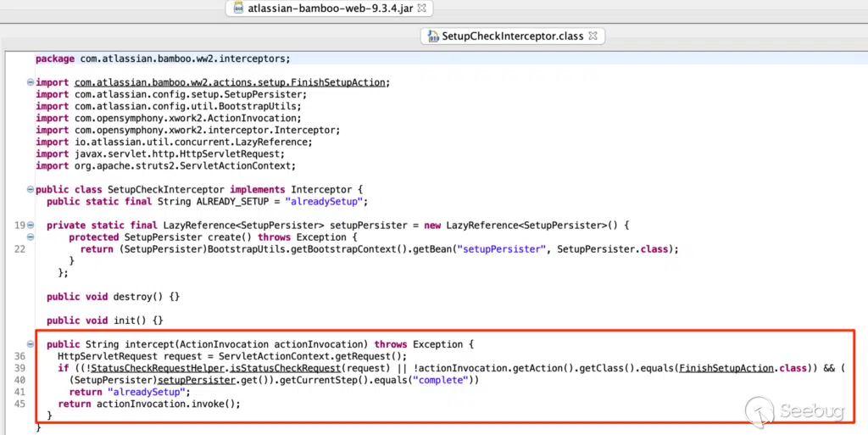Click the "alreadySetup" string in the ALREADY_SETUP declaration

tap(324, 202)
